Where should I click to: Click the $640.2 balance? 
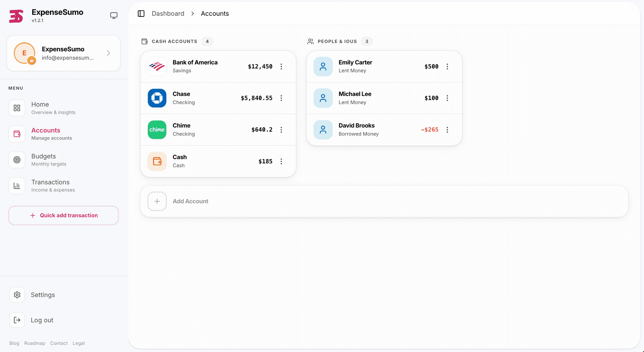(262, 130)
